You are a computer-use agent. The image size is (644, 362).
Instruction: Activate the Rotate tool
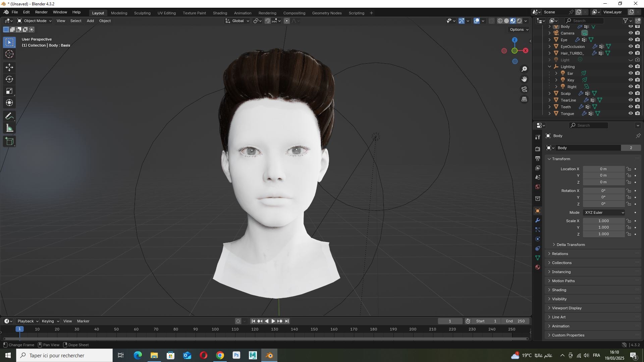point(9,79)
